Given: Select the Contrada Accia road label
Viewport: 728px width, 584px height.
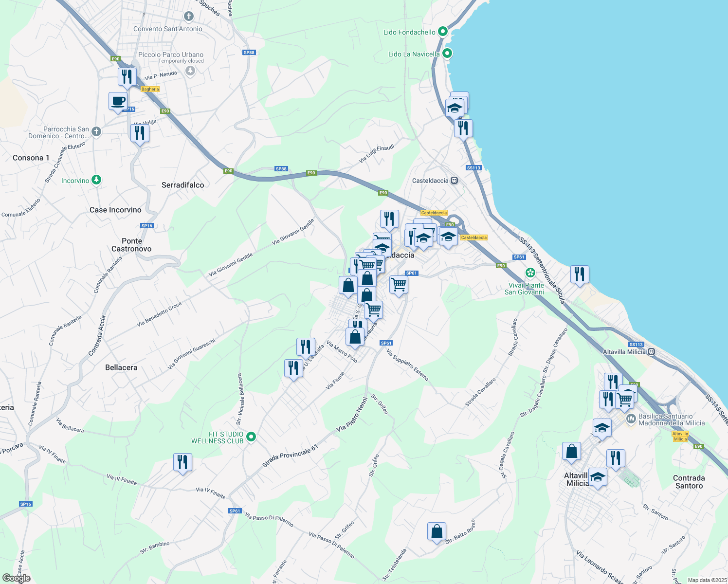Looking at the screenshot, I should point(97,336).
